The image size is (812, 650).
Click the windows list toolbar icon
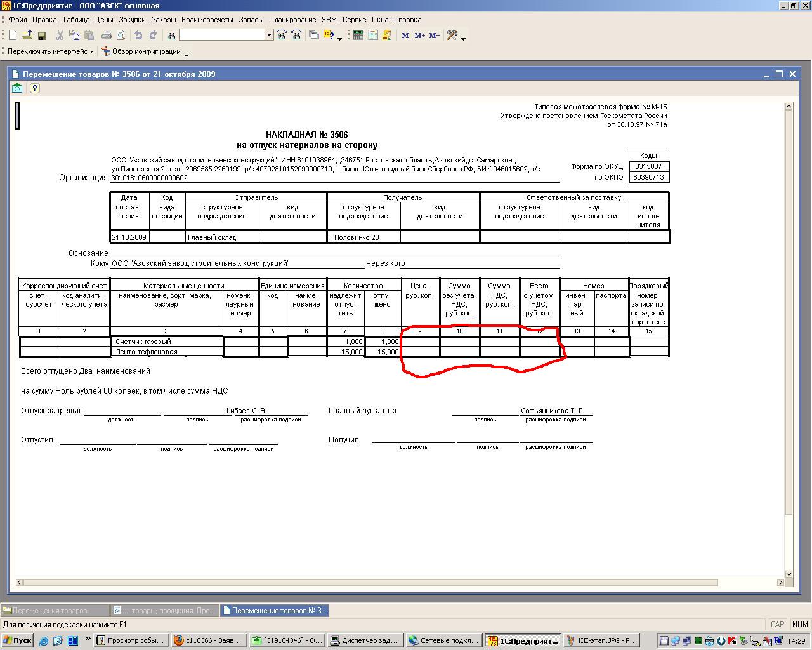pyautogui.click(x=313, y=36)
